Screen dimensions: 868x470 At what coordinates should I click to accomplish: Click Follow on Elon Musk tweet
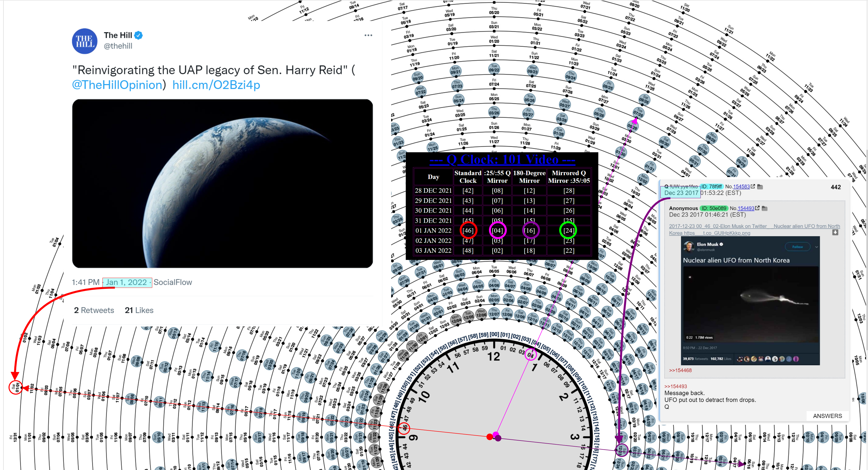pyautogui.click(x=797, y=247)
